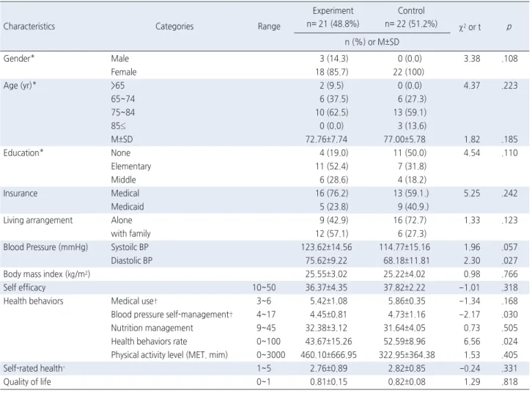Click the '13 (59.1)' age cell

point(410,112)
